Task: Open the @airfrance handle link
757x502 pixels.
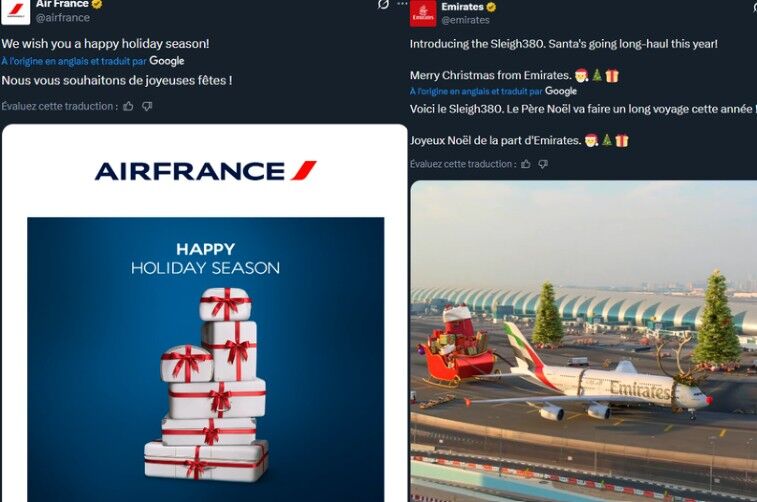Action: (63, 17)
